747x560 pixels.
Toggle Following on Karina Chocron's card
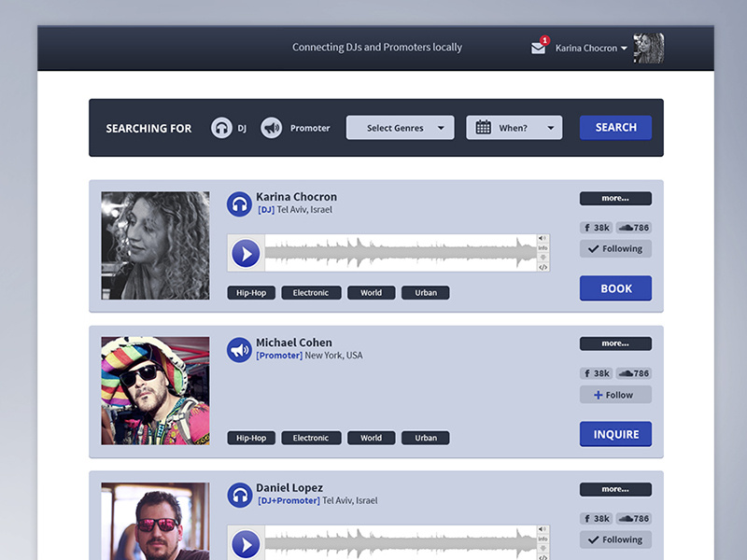(x=615, y=248)
